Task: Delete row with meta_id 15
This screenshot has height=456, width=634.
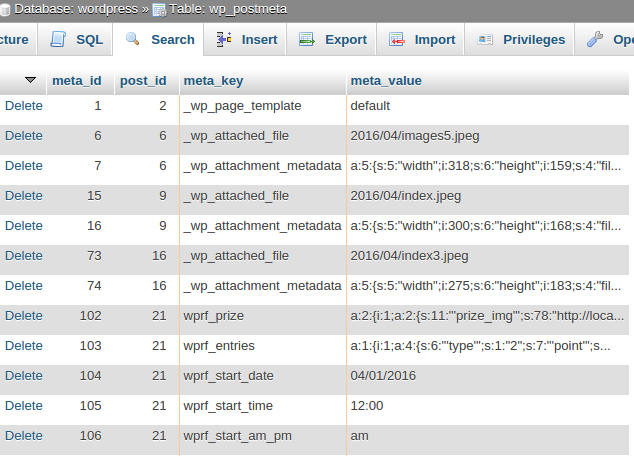Action: [x=24, y=196]
